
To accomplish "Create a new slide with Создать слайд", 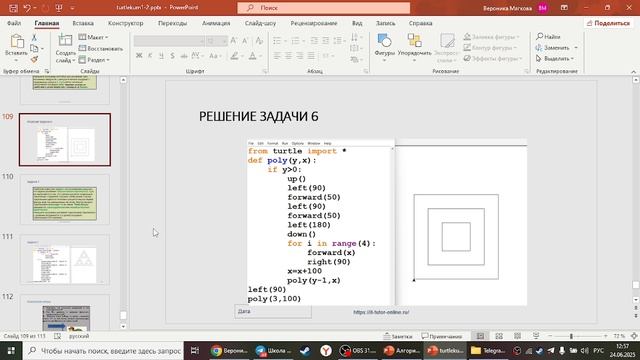I will click(65, 48).
